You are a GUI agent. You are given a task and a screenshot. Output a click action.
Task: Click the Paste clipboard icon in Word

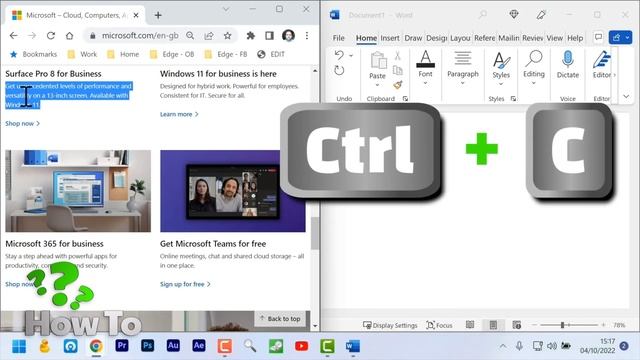[378, 60]
